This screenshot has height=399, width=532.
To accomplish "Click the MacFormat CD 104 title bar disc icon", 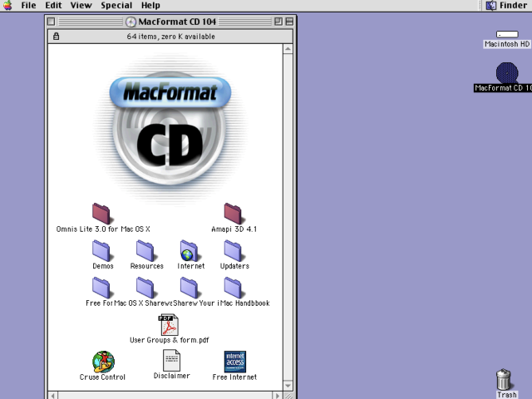I will (x=131, y=22).
